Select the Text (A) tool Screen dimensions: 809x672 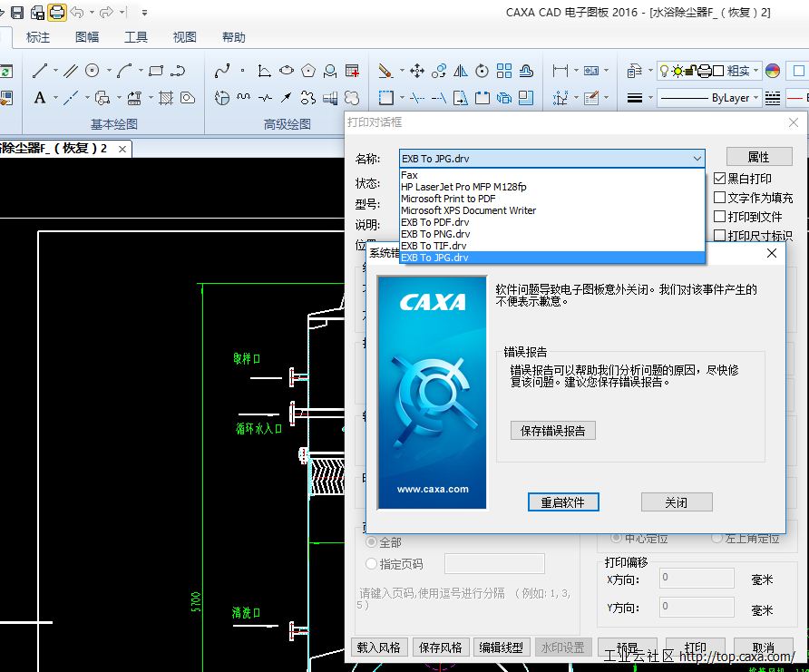pyautogui.click(x=40, y=97)
